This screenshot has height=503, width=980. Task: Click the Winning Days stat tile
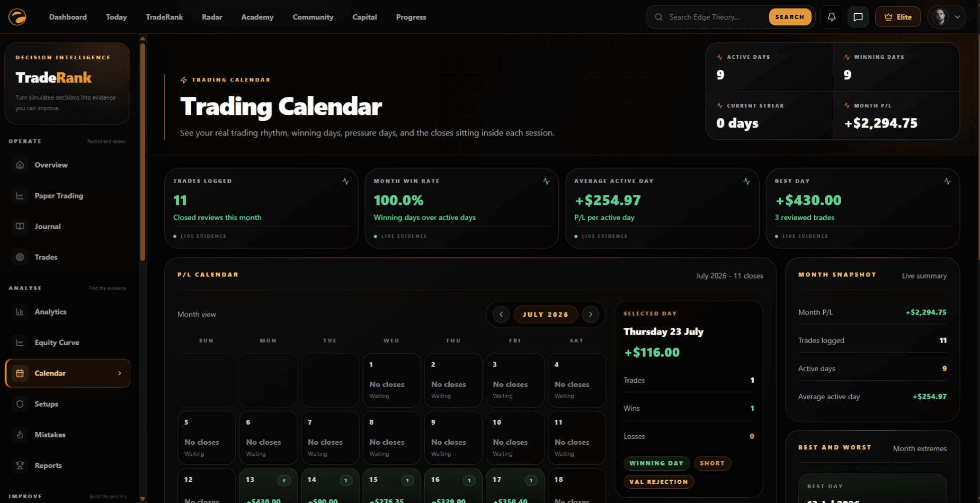(x=896, y=67)
